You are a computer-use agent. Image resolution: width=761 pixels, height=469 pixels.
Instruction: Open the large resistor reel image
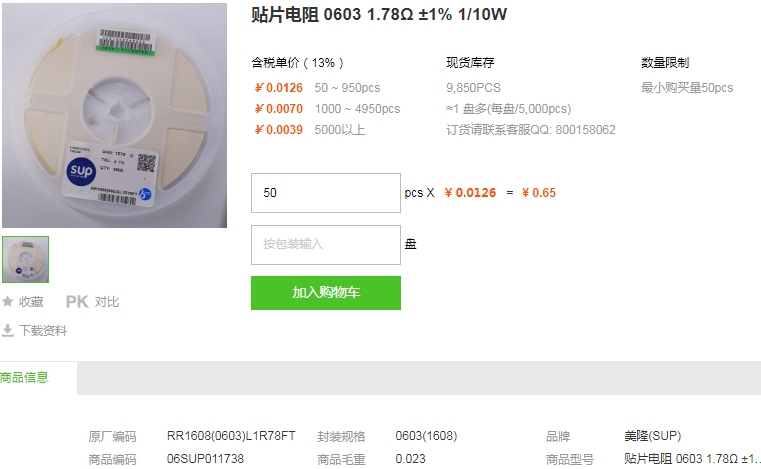click(x=115, y=116)
